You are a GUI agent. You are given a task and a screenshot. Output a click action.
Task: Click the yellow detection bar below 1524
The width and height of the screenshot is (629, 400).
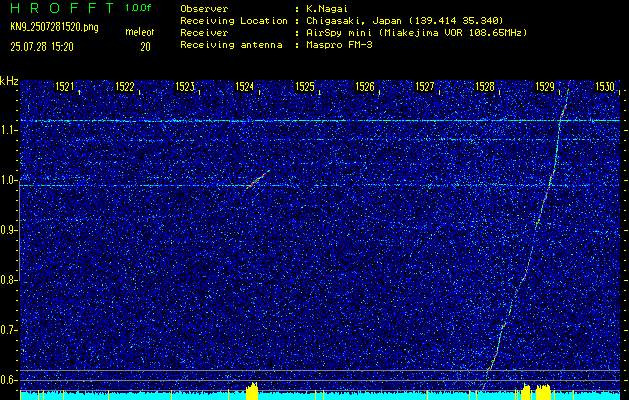[252, 391]
